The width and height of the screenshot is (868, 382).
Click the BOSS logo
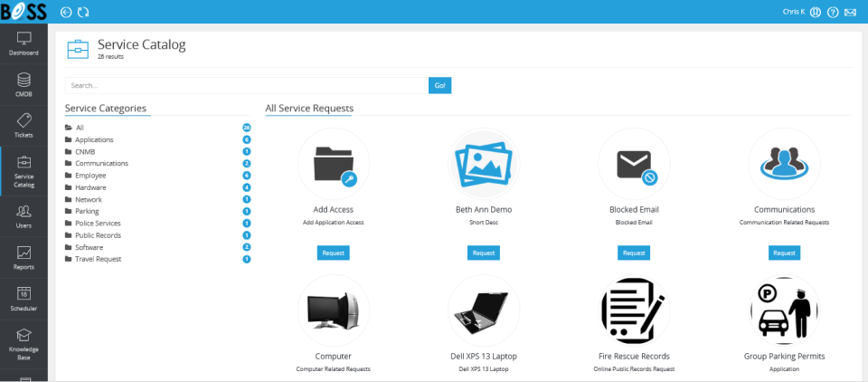[24, 12]
